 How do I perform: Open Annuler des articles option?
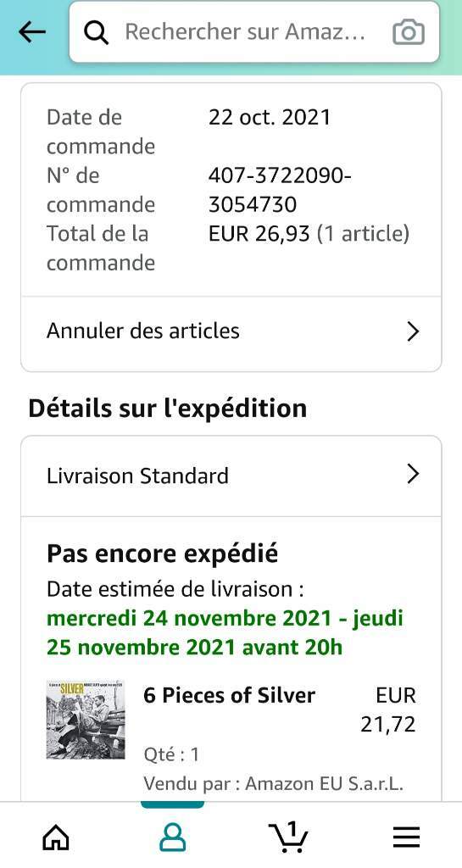231,331
